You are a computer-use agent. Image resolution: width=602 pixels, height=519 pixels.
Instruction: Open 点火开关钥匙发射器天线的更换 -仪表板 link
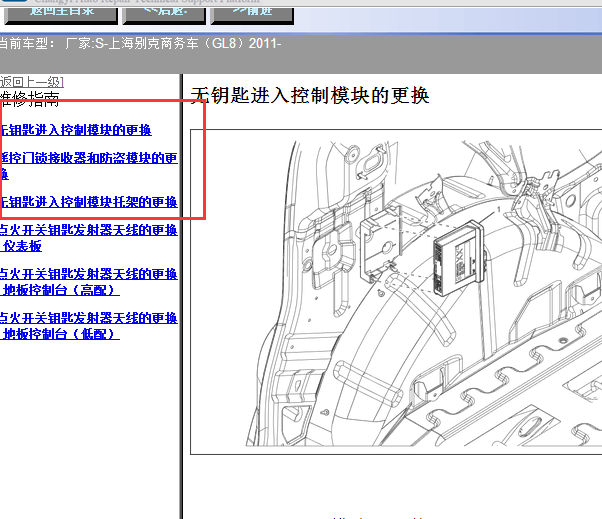tap(89, 238)
